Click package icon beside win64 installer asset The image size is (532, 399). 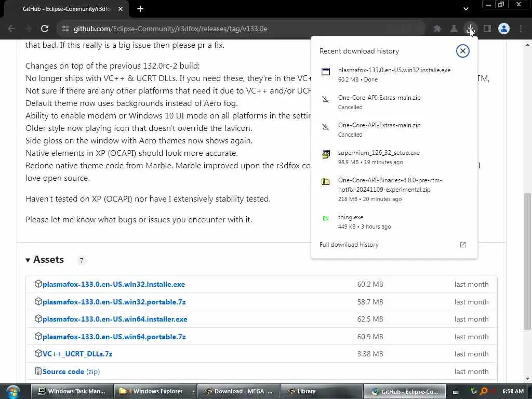(38, 318)
